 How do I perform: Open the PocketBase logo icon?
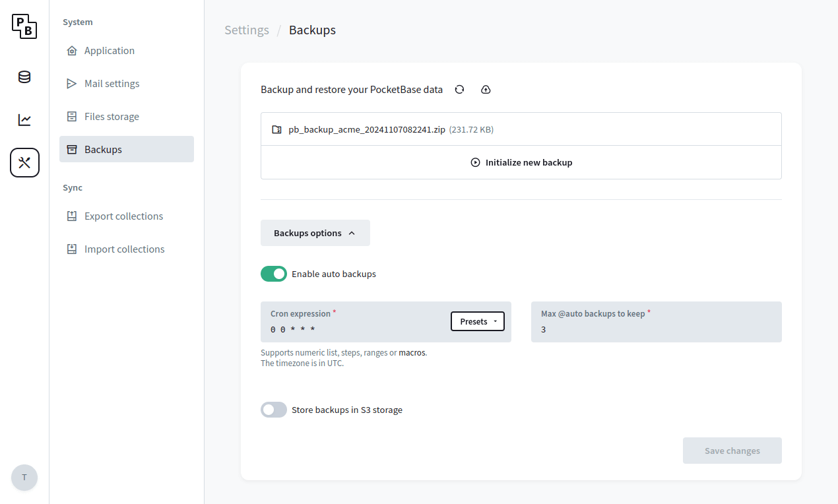[x=24, y=26]
